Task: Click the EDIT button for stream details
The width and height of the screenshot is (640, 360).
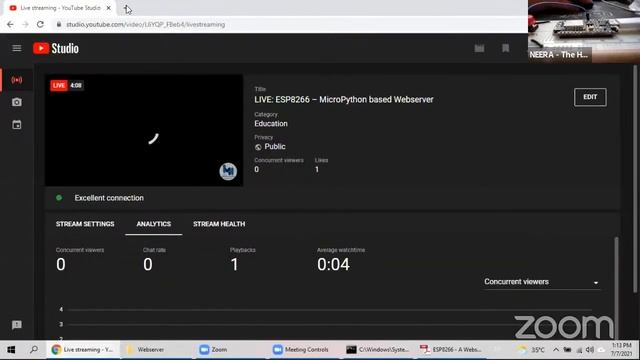Action: point(590,97)
